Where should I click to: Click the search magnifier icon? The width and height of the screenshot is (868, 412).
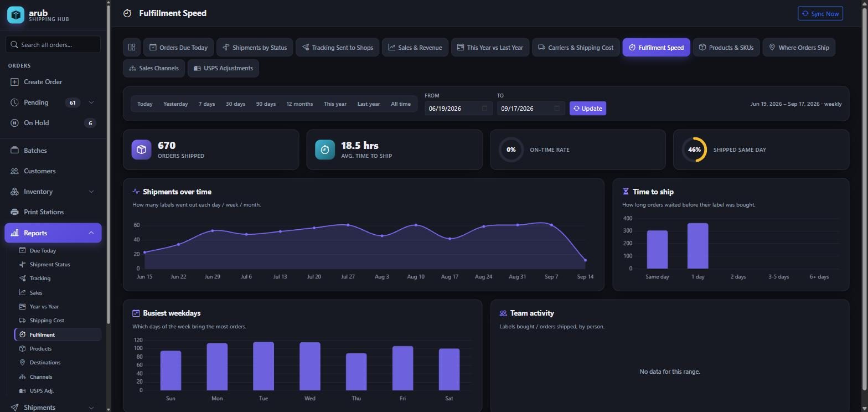coord(14,45)
